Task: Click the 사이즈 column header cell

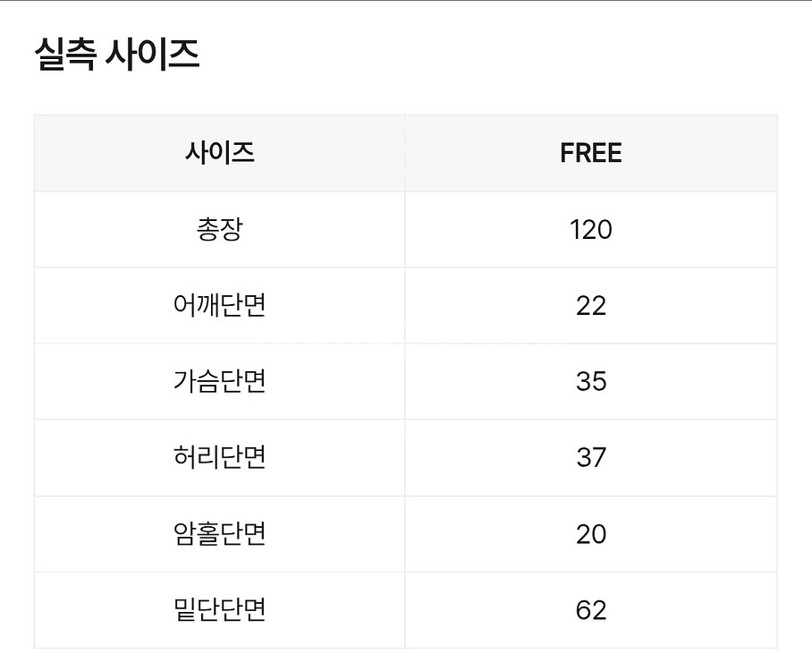Action: pos(220,153)
